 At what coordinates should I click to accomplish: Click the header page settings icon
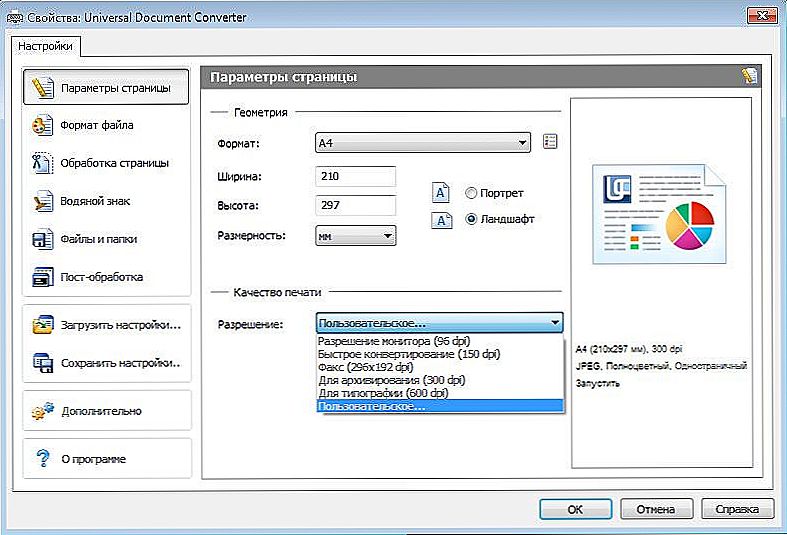tap(749, 76)
